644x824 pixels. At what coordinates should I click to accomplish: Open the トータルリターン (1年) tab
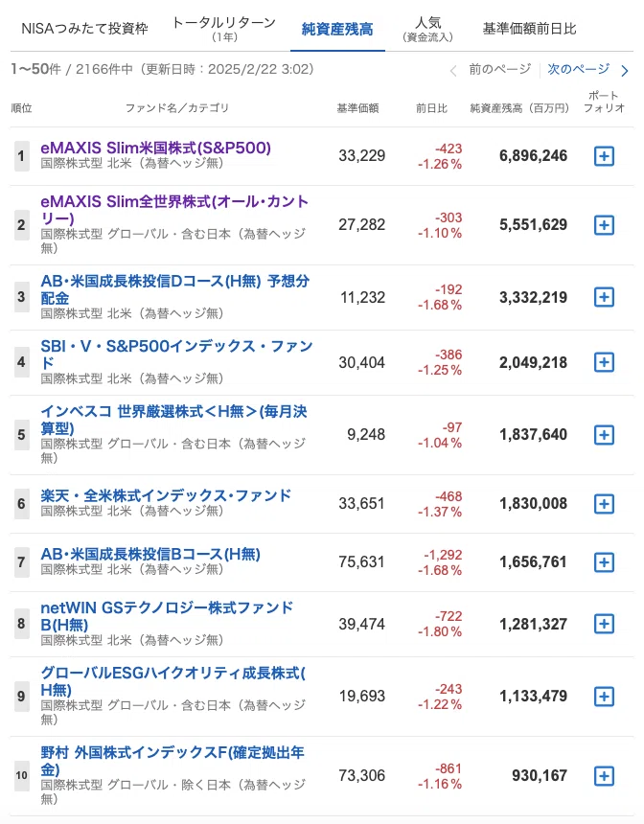click(224, 29)
